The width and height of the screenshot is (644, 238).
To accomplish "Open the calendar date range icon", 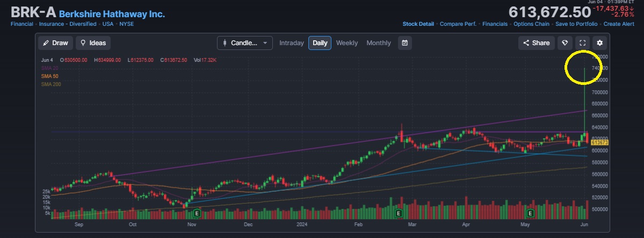I will [404, 43].
